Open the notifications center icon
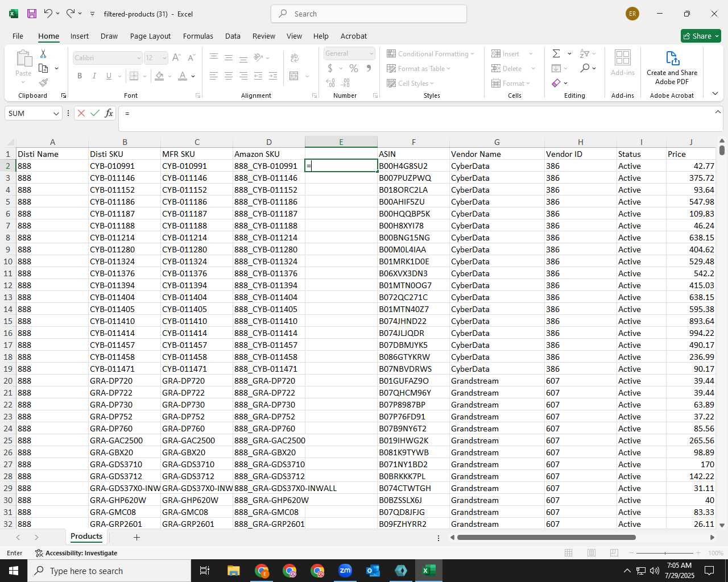Viewport: 728px width, 582px height. (x=709, y=571)
